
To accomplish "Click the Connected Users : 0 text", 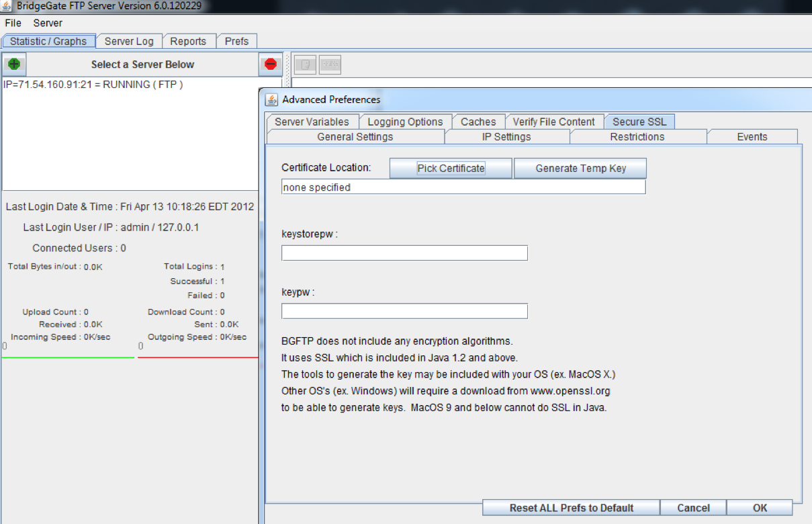I will pos(79,248).
